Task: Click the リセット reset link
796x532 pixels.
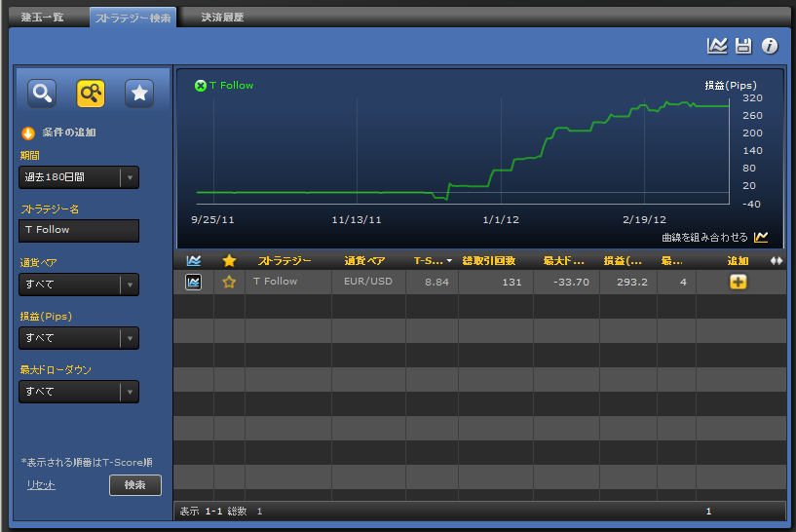Action: pyautogui.click(x=41, y=485)
